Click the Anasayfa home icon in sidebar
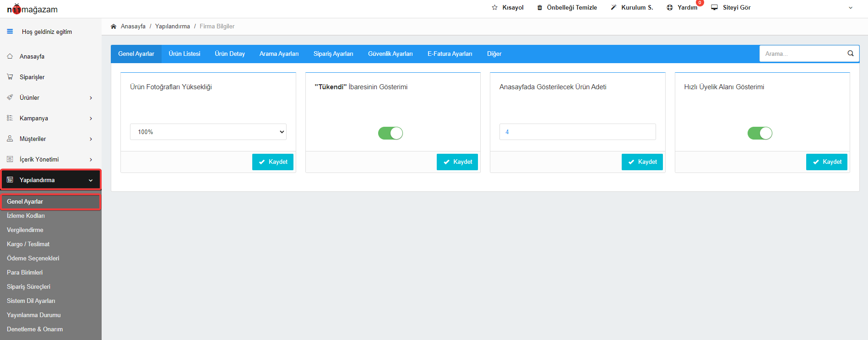The width and height of the screenshot is (868, 340). tap(10, 56)
